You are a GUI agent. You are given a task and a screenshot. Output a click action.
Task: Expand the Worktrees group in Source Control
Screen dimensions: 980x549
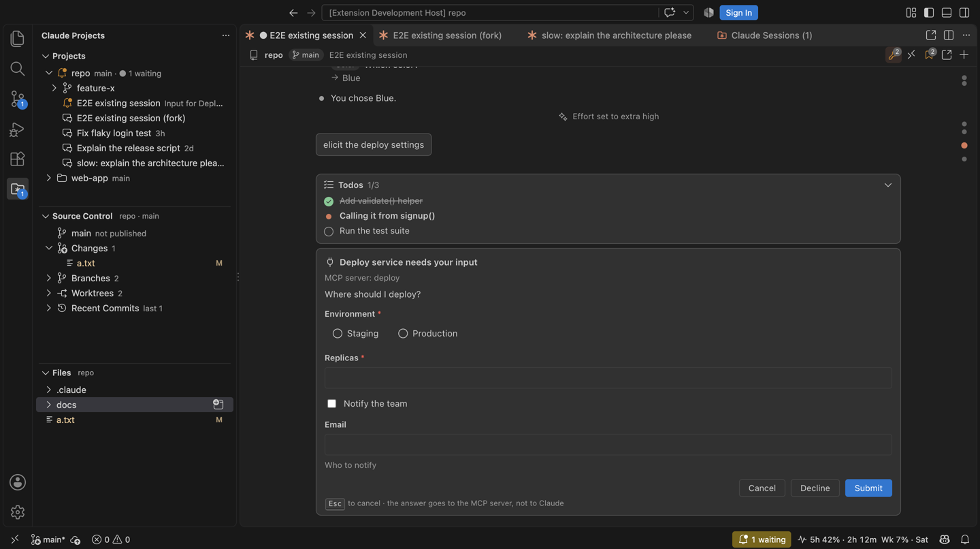coord(49,294)
